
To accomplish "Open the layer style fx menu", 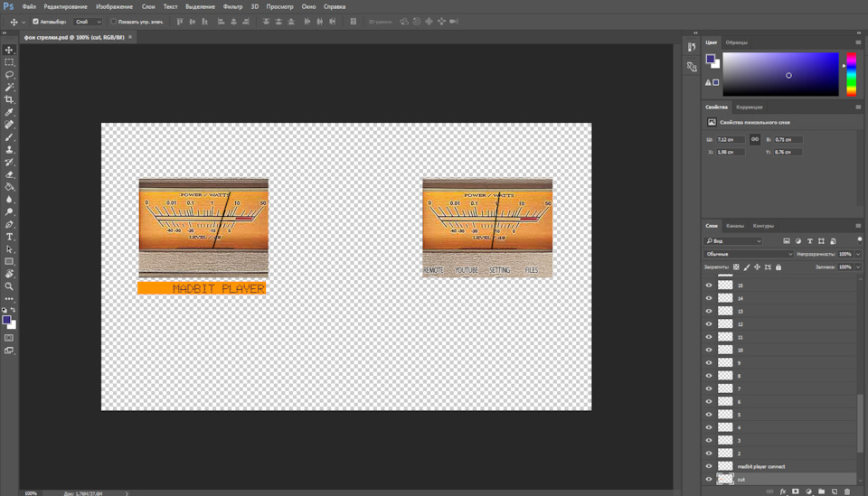I will pyautogui.click(x=783, y=491).
